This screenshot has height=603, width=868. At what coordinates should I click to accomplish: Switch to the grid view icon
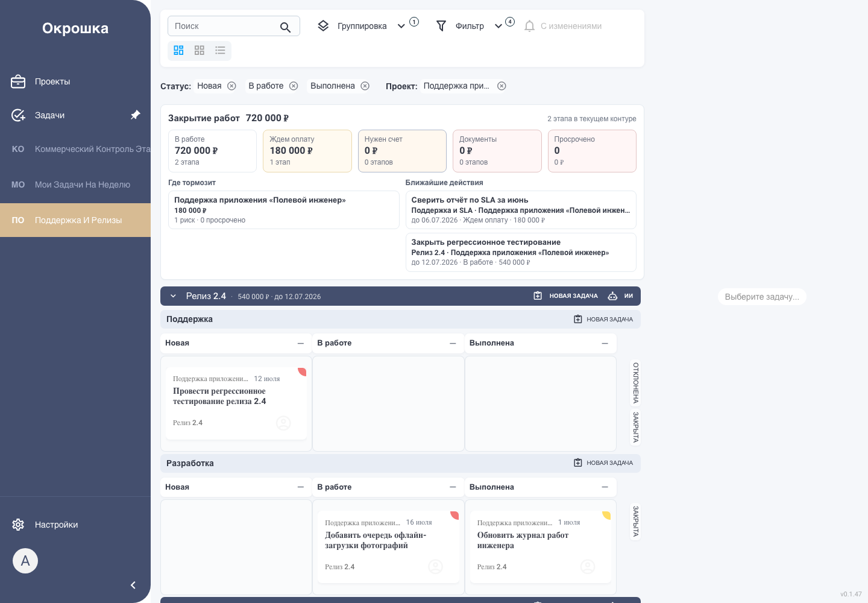click(x=200, y=51)
